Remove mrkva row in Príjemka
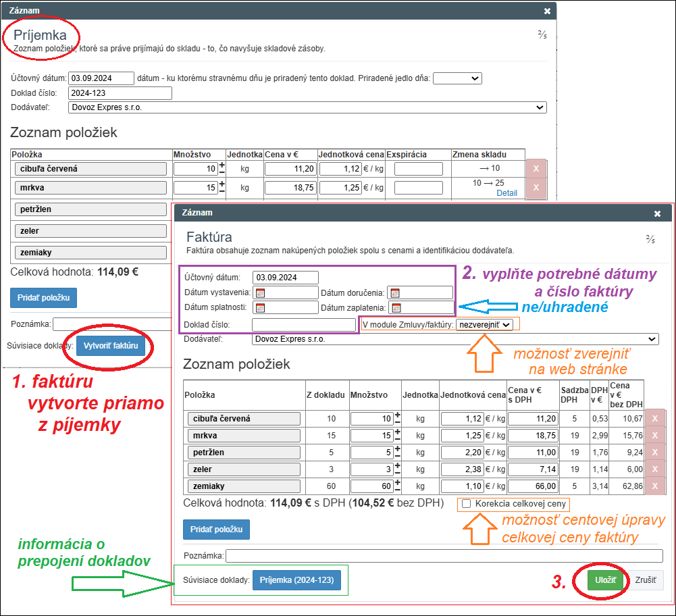This screenshot has height=616, width=676. [x=536, y=188]
